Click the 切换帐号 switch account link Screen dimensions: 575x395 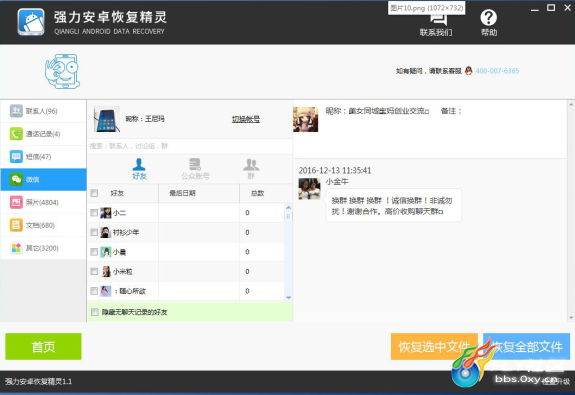[x=246, y=119]
